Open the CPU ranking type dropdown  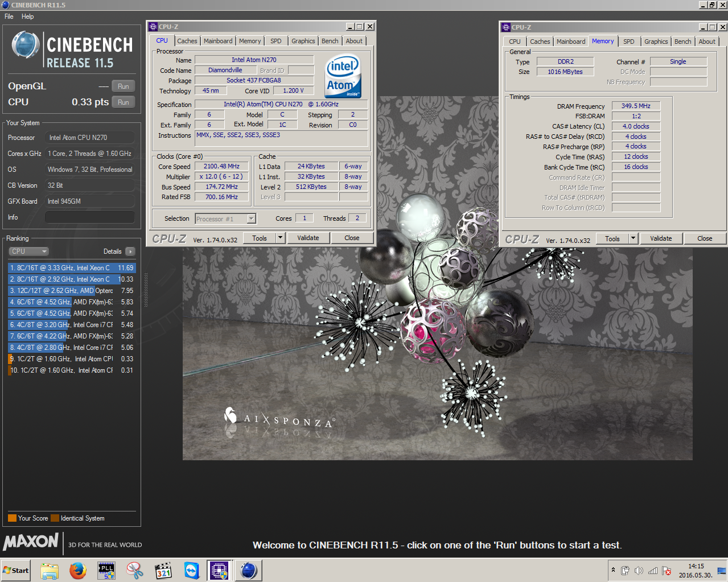point(28,251)
